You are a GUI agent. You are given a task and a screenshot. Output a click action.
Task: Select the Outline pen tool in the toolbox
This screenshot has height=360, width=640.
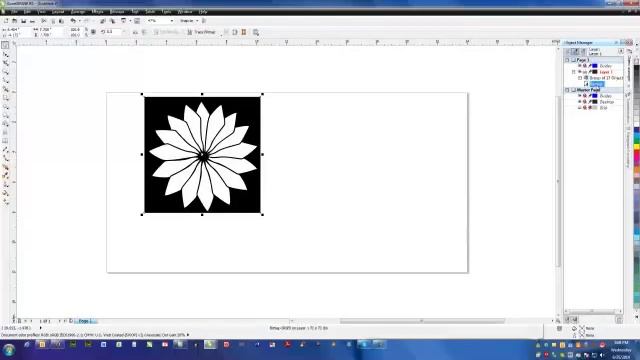click(5, 184)
